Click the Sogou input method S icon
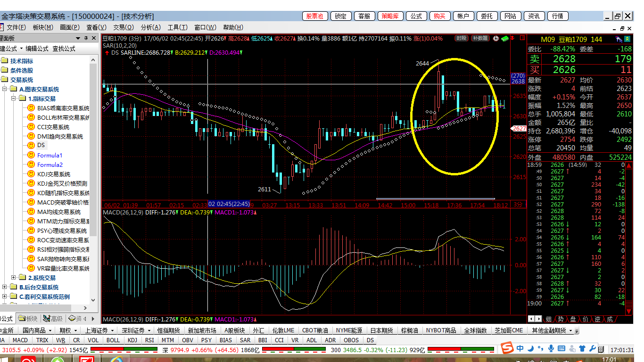 point(507,348)
